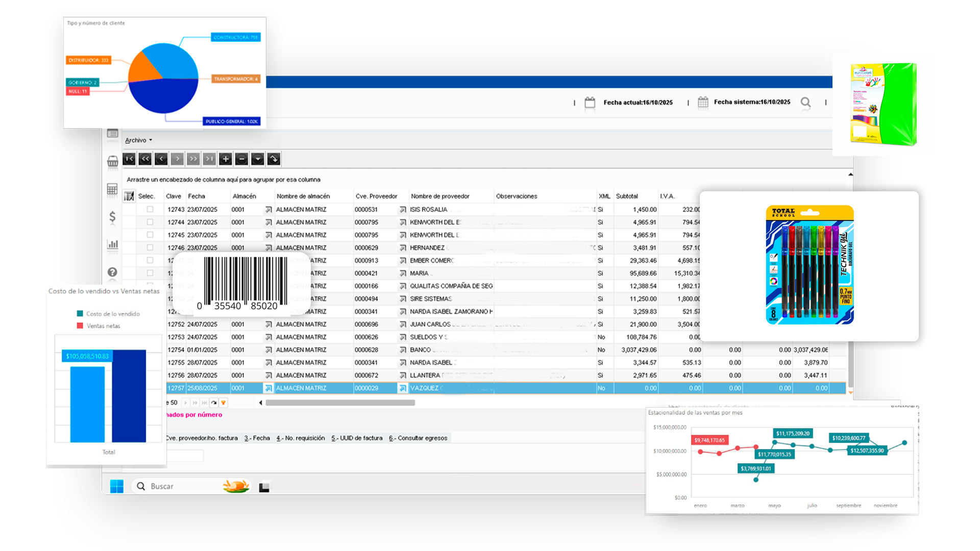Go to the previous record with the single-left arrow
This screenshot has height=551, width=980.
pyautogui.click(x=161, y=159)
